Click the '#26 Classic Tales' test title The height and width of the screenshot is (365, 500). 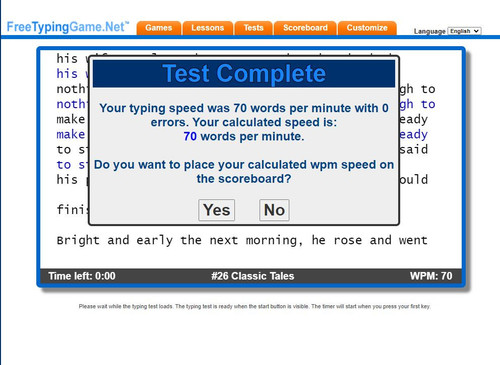click(253, 276)
